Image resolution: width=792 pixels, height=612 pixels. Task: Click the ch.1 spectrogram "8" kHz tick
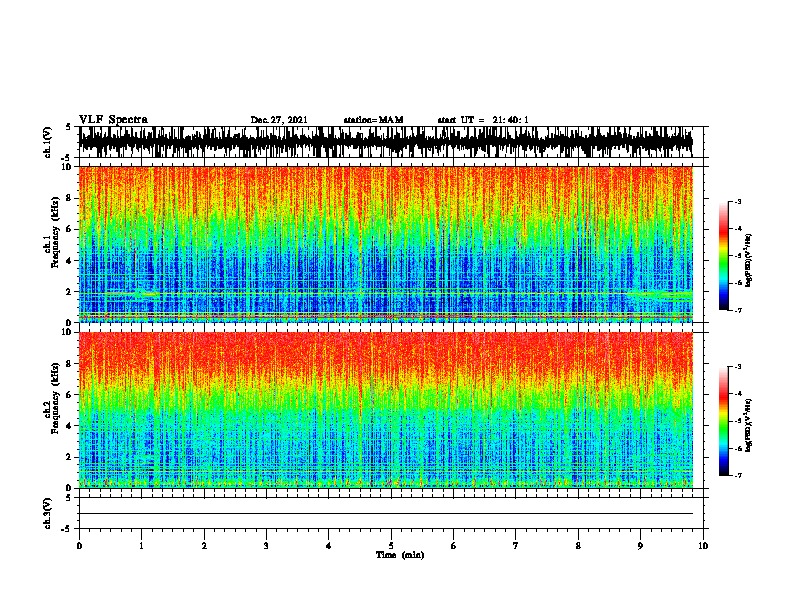[x=70, y=198]
